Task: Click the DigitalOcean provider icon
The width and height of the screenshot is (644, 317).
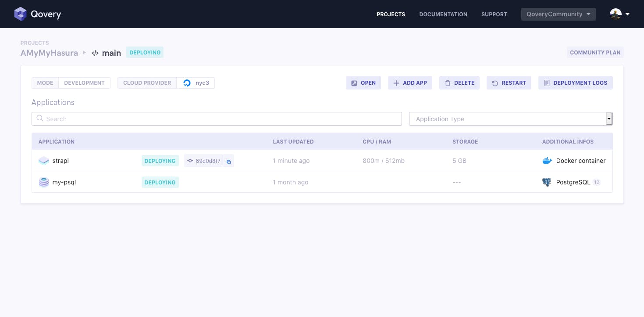Action: pos(187,83)
